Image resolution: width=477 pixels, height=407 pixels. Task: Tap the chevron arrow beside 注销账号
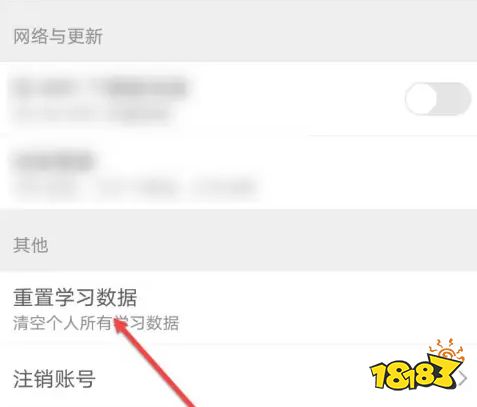(463, 379)
